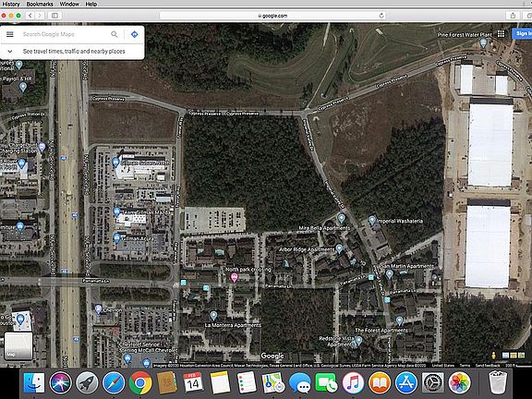Go forward with Safari forward arrow
This screenshot has height=399, width=532.
(40, 16)
